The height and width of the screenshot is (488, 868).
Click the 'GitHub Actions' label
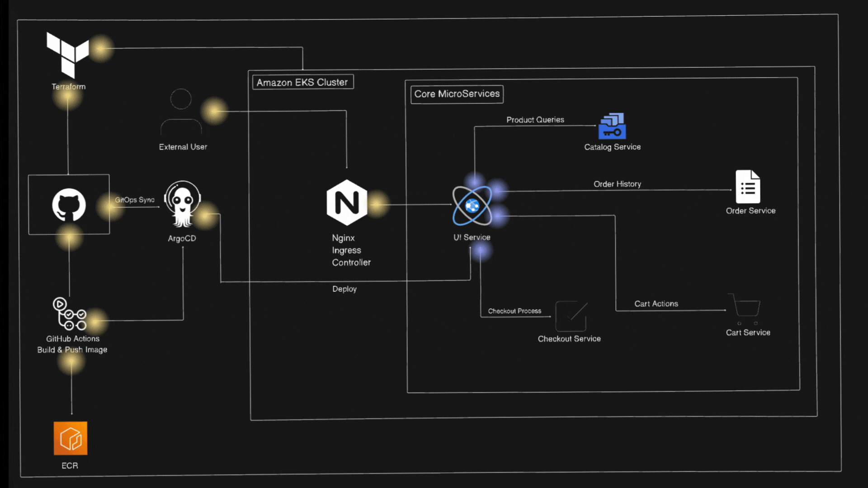73,338
